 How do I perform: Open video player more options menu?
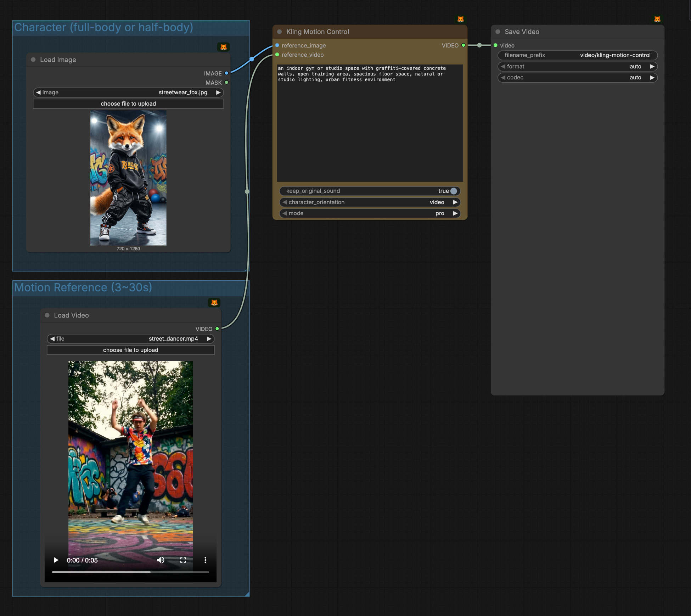coord(205,560)
